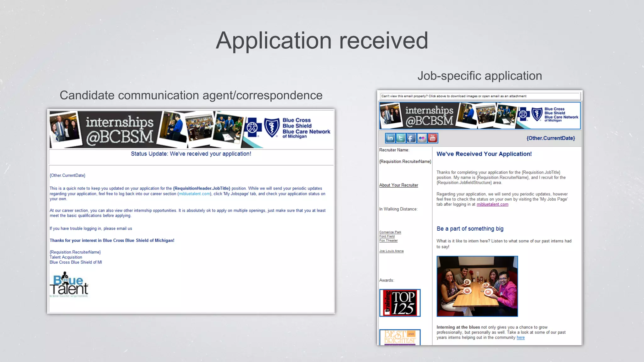Image resolution: width=644 pixels, height=362 pixels.
Task: Click the 'In Walking Distance:' label
Action: click(x=398, y=209)
